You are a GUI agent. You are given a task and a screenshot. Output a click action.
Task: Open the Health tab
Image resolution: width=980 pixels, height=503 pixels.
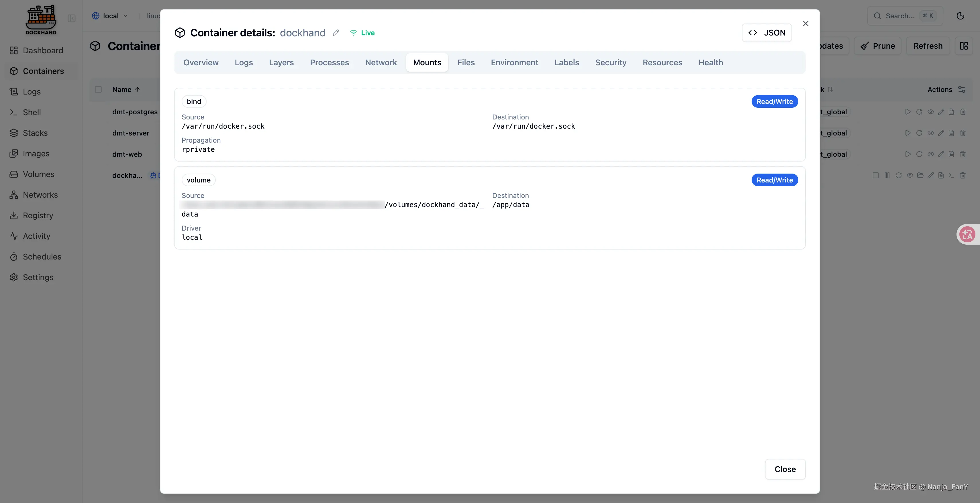pos(710,62)
